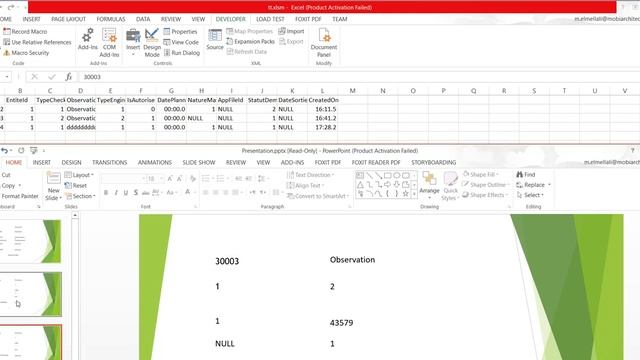Open PowerPoint TRANSITIONS tab
The width and height of the screenshot is (640, 360).
[x=109, y=162]
